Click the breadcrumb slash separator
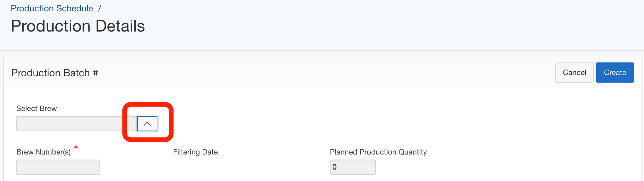The image size is (644, 181). tap(99, 9)
